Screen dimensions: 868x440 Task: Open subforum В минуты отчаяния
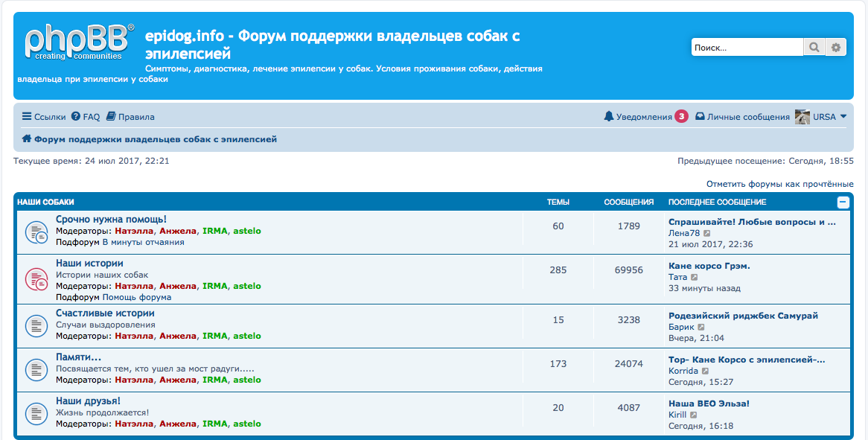[x=143, y=242]
